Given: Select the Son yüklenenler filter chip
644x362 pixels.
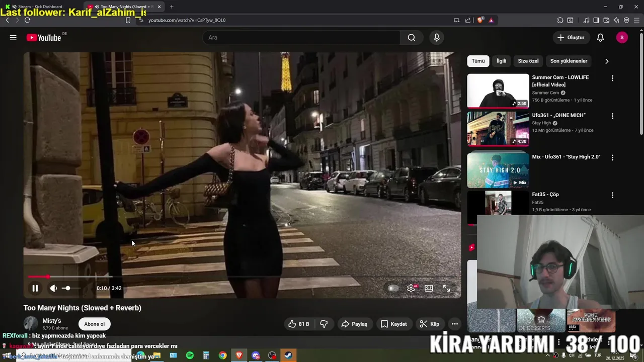Looking at the screenshot, I should point(569,61).
